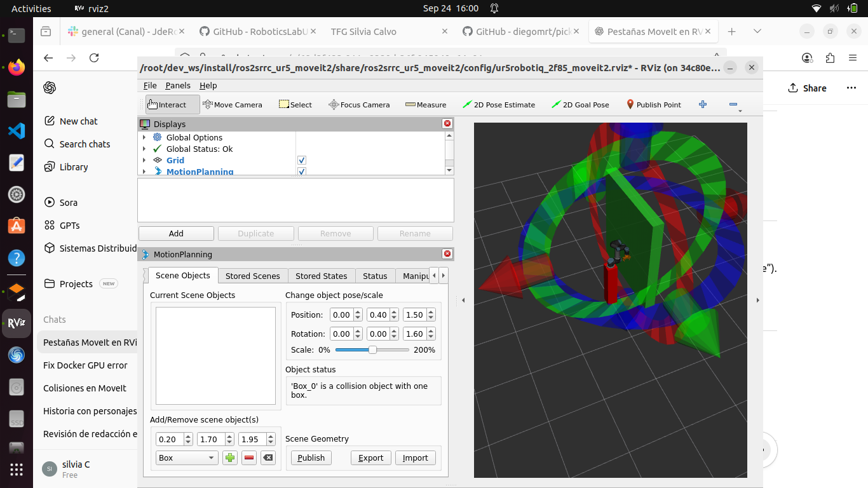Uncheck the MotionPlanning display checkbox

(x=302, y=172)
